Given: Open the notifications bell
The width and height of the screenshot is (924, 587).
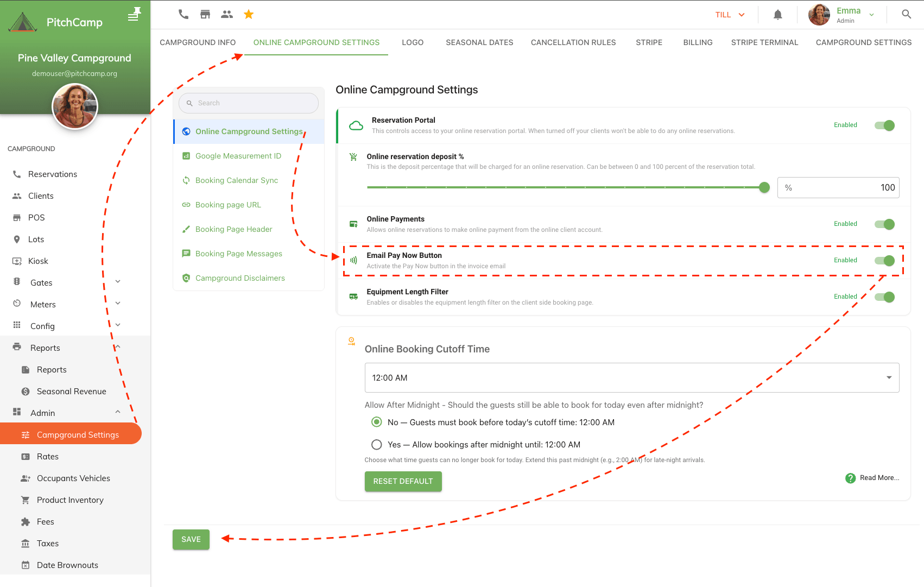Looking at the screenshot, I should [x=778, y=15].
